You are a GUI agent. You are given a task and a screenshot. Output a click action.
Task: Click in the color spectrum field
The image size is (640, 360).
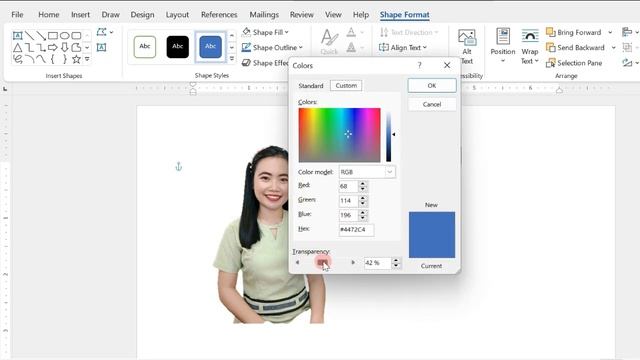(340, 135)
